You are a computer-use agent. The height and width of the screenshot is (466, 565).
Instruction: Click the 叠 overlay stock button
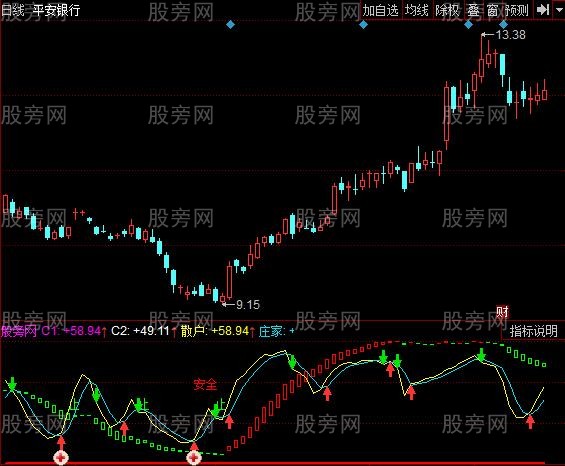pyautogui.click(x=473, y=10)
